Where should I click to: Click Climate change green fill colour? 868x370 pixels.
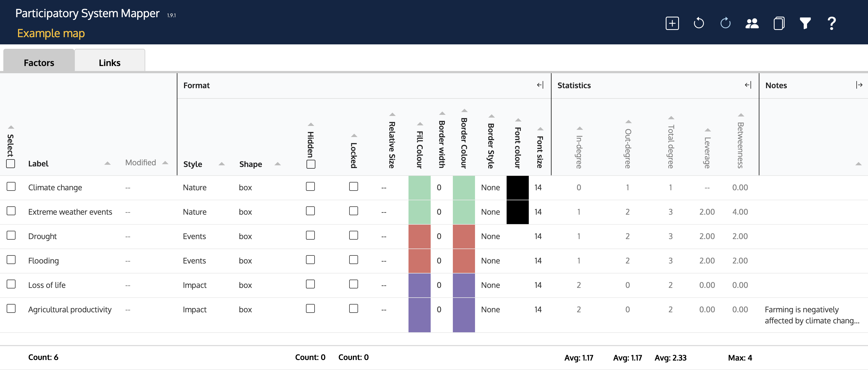[419, 187]
